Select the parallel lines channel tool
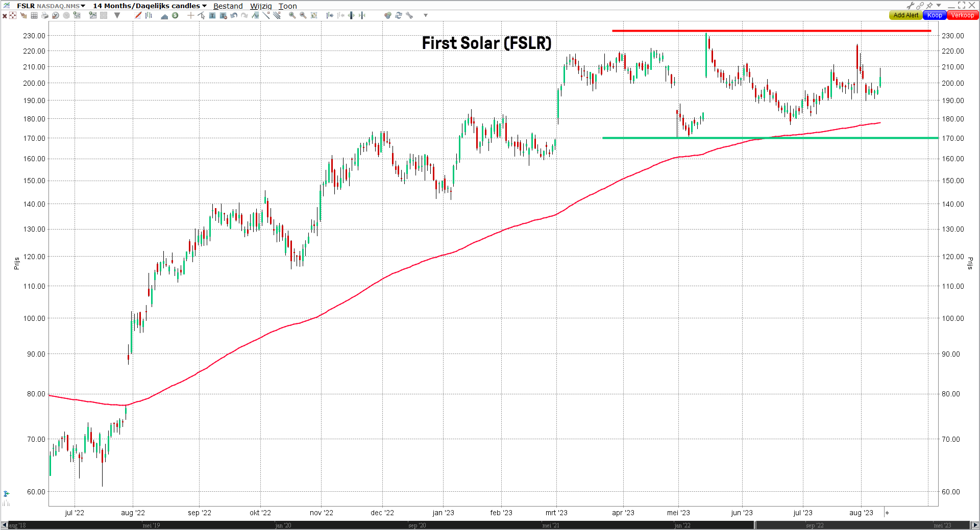This screenshot has width=980, height=530. tap(277, 15)
